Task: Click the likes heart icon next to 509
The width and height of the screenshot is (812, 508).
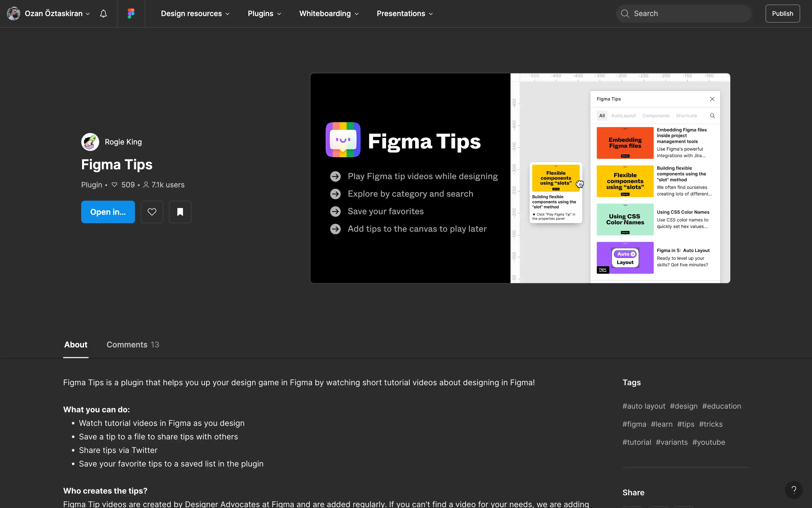Action: [x=114, y=185]
